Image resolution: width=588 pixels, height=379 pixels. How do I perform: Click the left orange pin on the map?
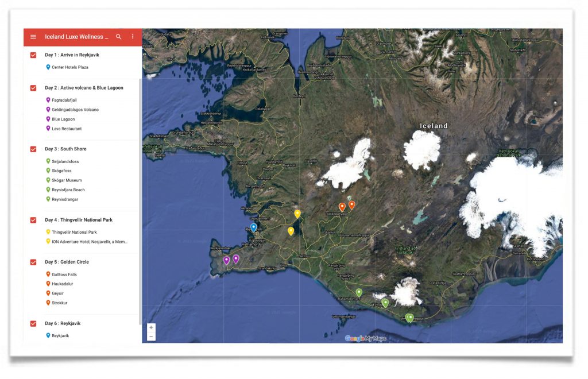tap(342, 207)
